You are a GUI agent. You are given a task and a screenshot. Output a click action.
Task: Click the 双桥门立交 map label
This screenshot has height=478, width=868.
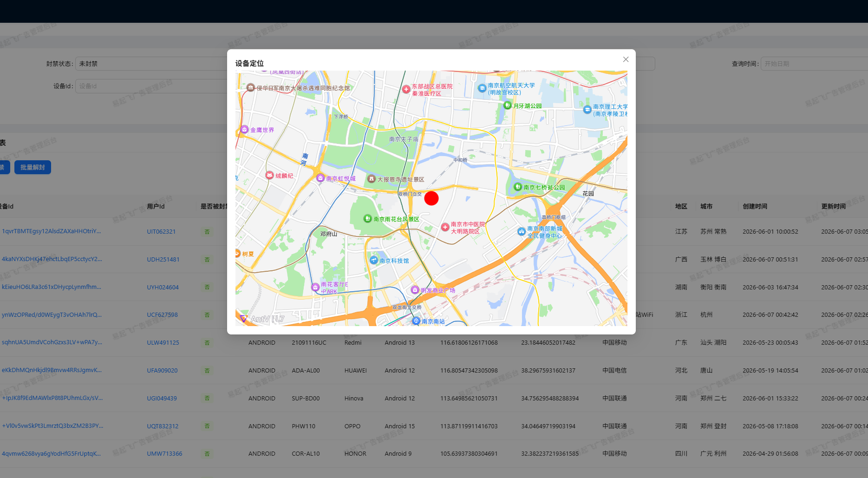point(410,194)
